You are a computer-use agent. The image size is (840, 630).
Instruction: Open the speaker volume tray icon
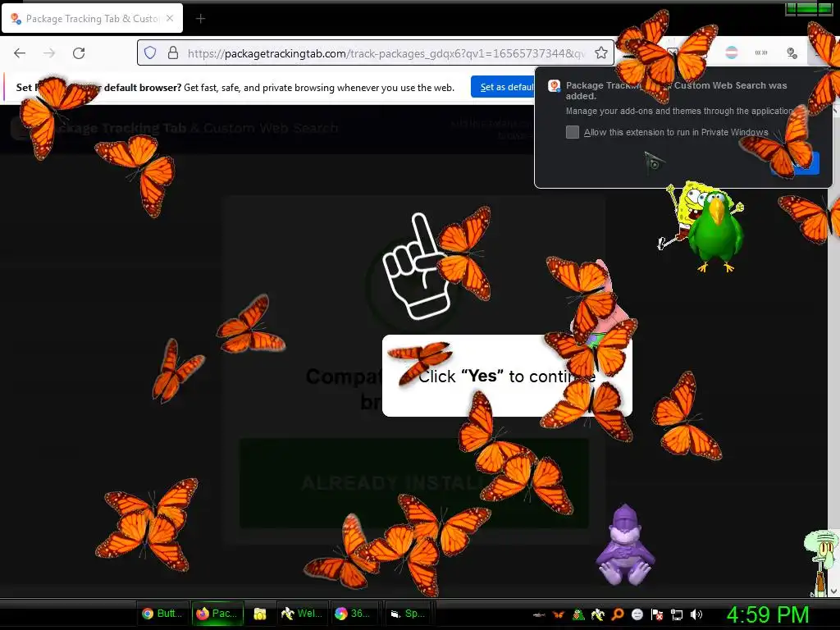tap(696, 614)
